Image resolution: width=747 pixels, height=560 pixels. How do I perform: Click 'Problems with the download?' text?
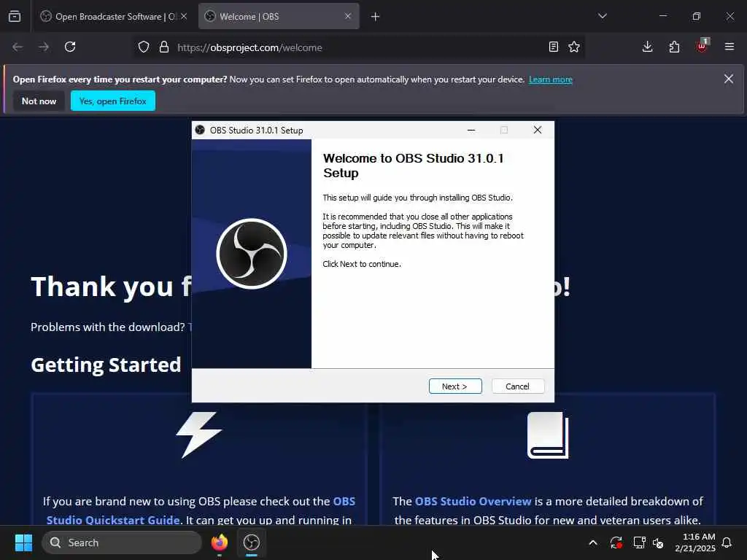tap(108, 327)
